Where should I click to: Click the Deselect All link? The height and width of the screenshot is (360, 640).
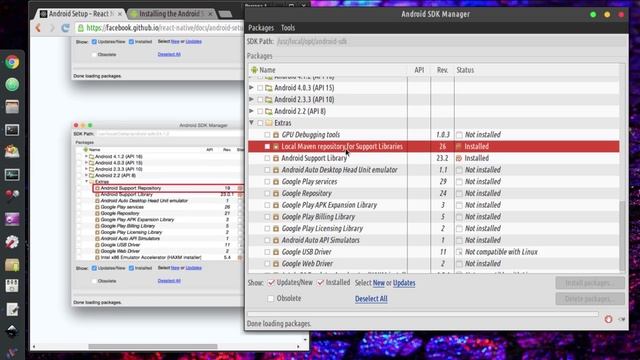point(371,299)
